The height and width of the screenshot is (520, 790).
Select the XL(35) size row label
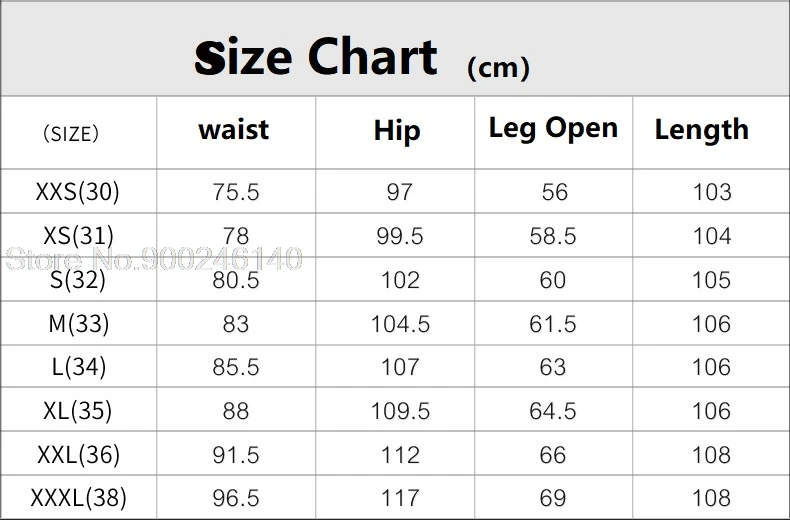tap(78, 411)
